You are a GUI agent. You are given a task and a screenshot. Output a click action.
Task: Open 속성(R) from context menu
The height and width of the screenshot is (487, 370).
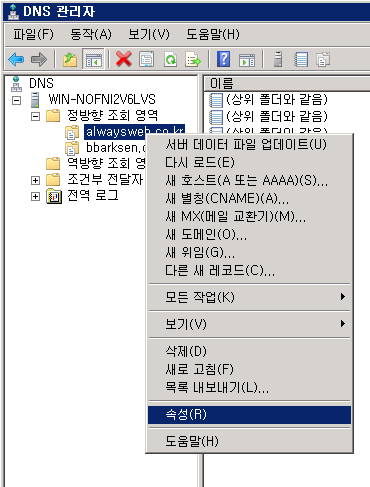click(249, 415)
